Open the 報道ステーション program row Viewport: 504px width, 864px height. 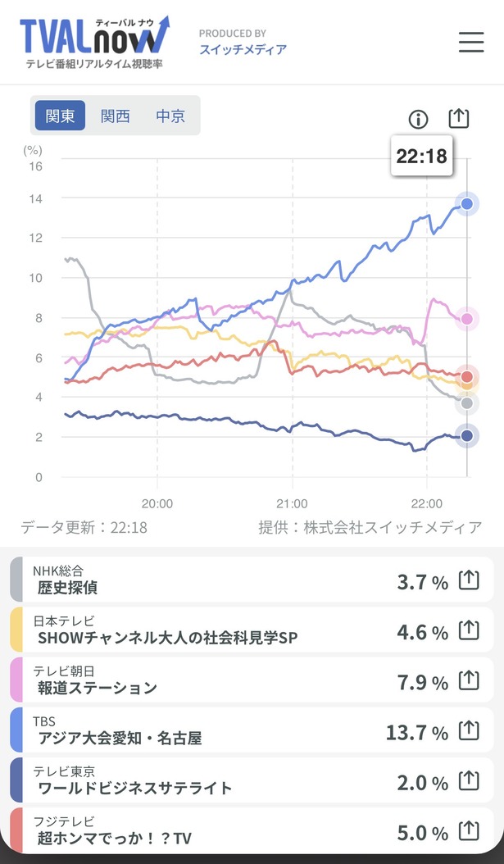coord(252,680)
